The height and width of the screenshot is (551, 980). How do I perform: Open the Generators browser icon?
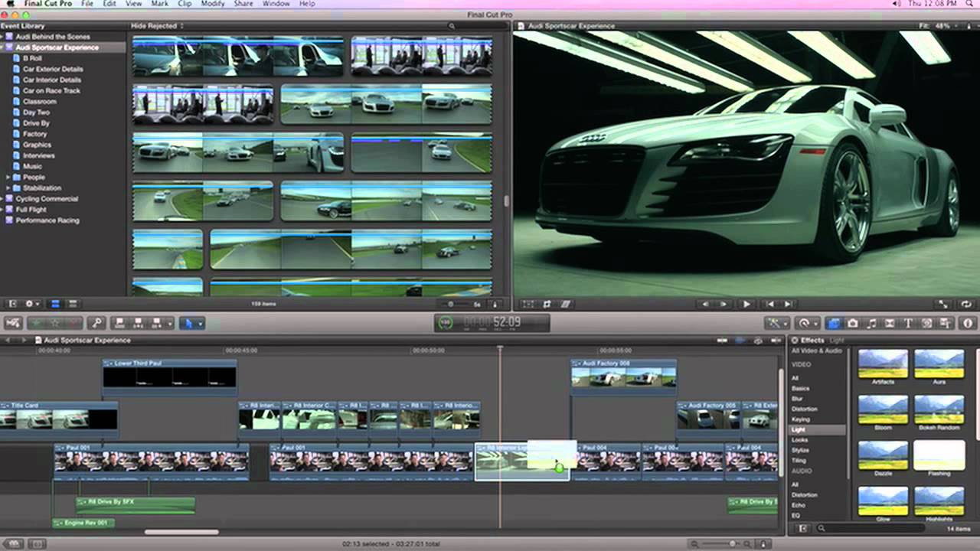[x=926, y=323]
